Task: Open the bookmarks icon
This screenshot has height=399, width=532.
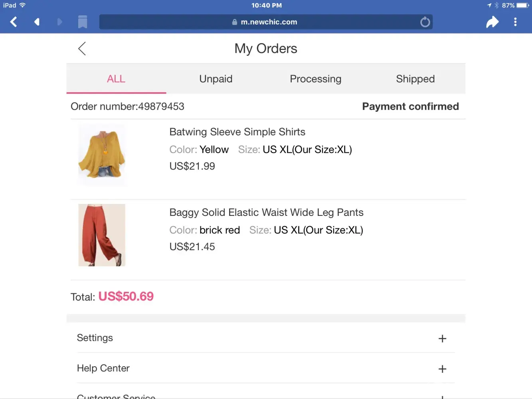Action: (x=83, y=22)
